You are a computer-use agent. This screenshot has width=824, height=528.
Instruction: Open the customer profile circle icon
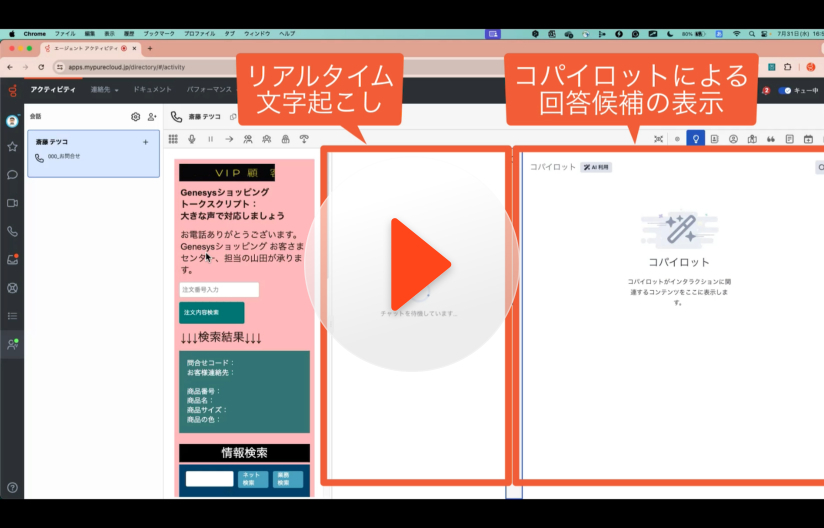click(x=733, y=139)
